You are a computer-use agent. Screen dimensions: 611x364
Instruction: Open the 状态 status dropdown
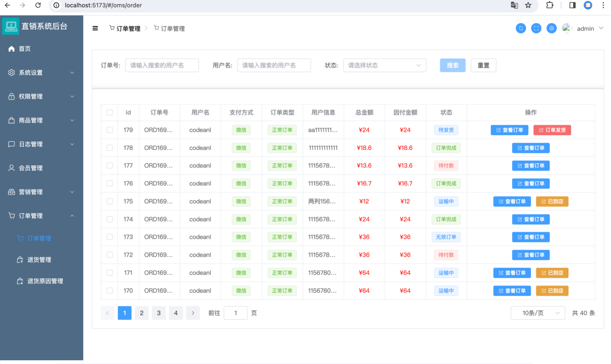384,65
